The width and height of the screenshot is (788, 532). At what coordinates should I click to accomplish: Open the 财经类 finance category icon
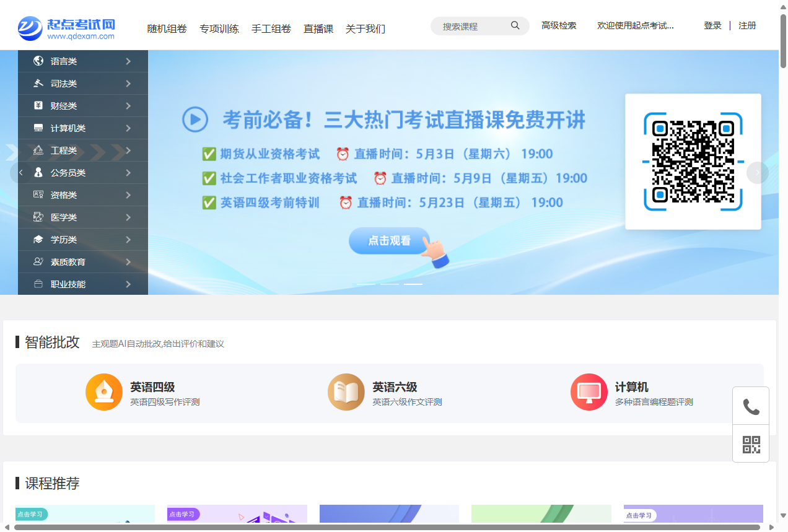coord(38,105)
